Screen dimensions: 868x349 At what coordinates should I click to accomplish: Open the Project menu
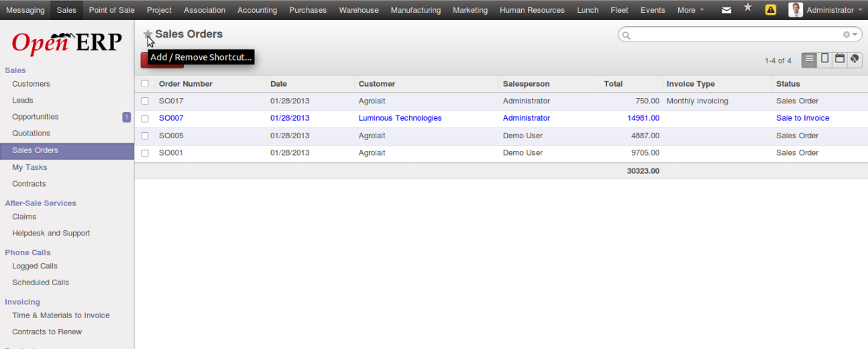[159, 10]
